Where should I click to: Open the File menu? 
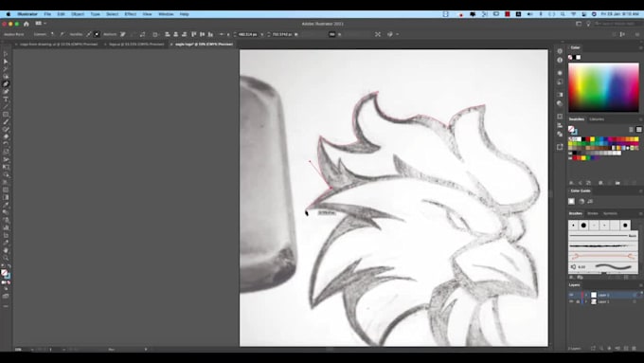[47, 14]
